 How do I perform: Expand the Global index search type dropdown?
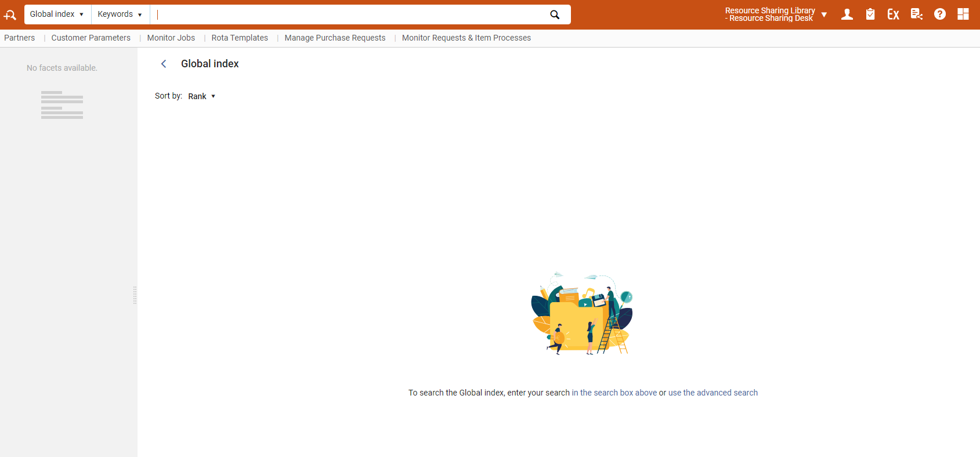point(57,14)
